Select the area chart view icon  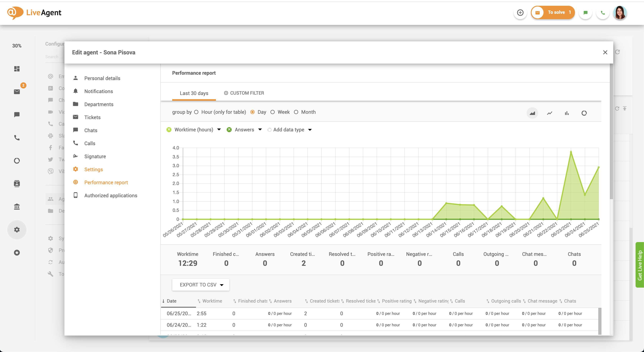click(533, 113)
